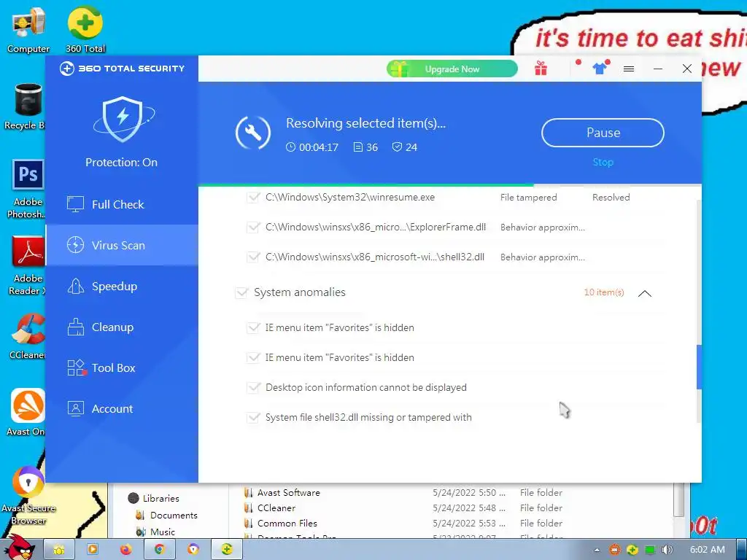Collapse the System anomalies section chevron
The width and height of the screenshot is (747, 560).
[645, 293]
